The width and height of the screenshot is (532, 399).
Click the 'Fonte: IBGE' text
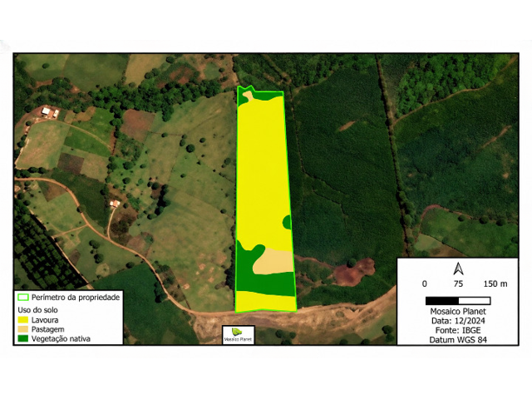[x=458, y=331]
